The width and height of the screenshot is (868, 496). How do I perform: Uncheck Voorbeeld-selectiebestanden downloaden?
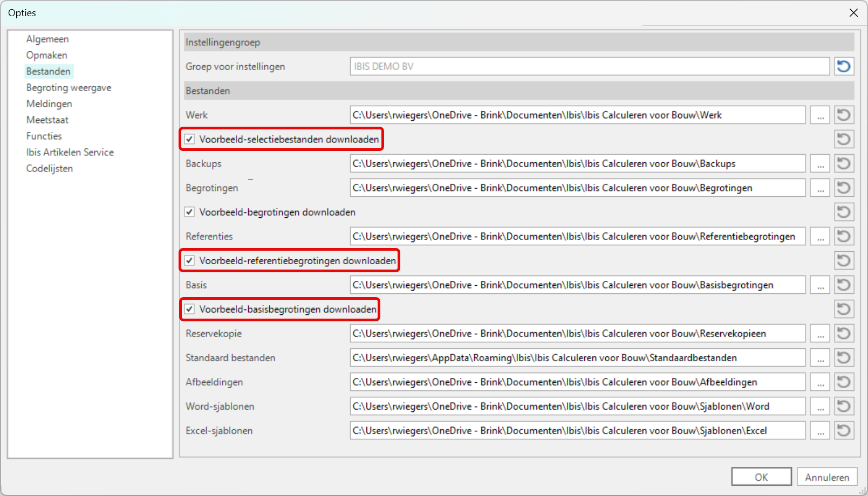pyautogui.click(x=189, y=139)
